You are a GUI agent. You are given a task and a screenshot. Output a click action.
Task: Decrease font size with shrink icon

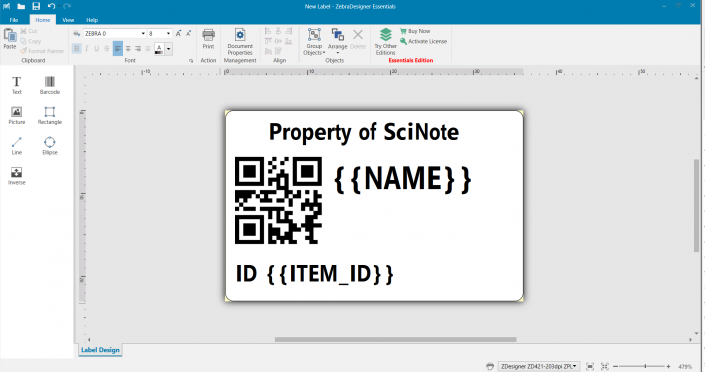189,33
